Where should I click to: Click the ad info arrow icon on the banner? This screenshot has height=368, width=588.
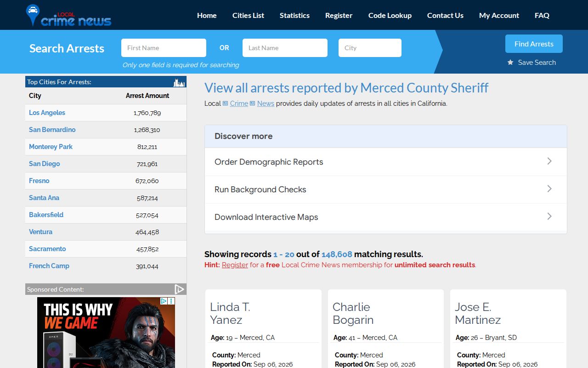coord(164,301)
